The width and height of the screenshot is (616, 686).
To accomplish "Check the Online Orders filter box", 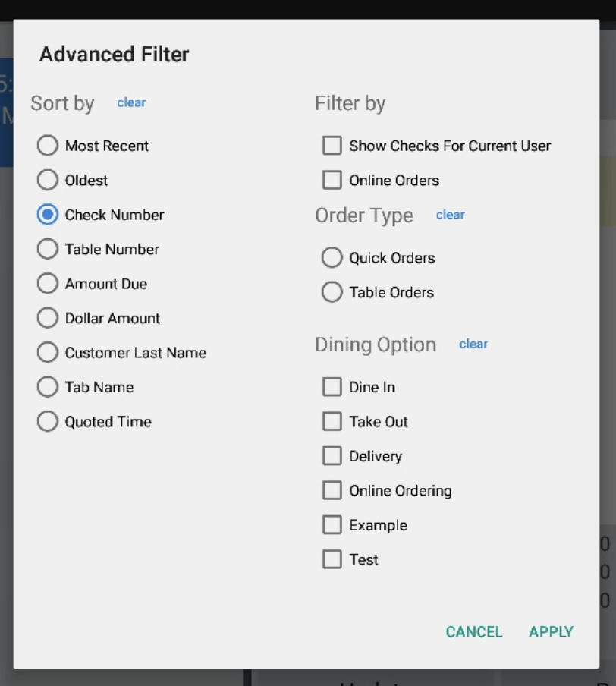I will [x=332, y=180].
